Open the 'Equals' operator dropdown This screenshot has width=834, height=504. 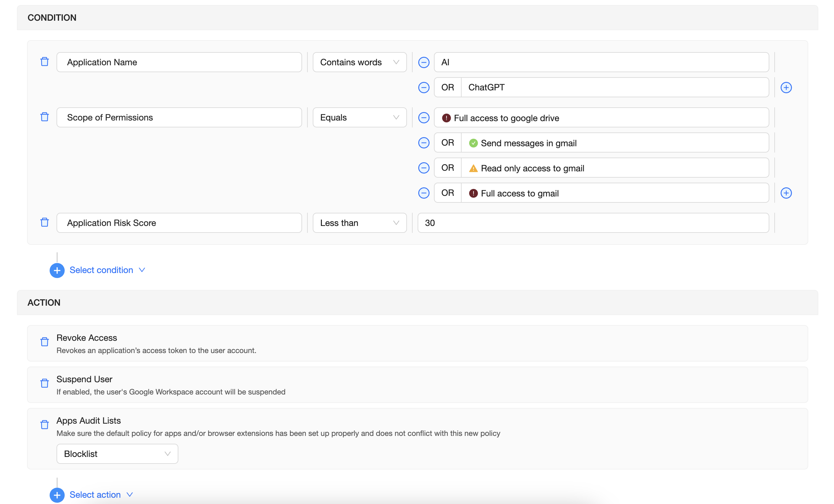click(x=359, y=117)
